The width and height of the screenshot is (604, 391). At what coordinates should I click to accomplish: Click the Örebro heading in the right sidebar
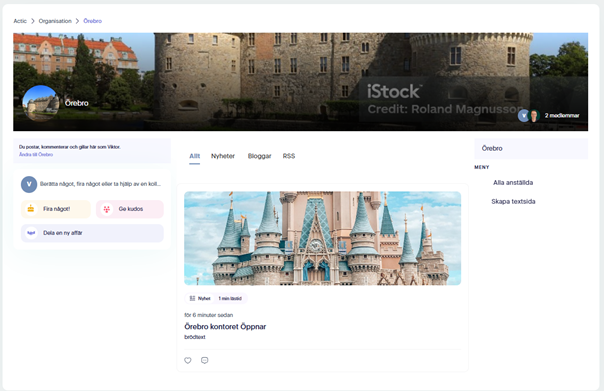(x=492, y=148)
